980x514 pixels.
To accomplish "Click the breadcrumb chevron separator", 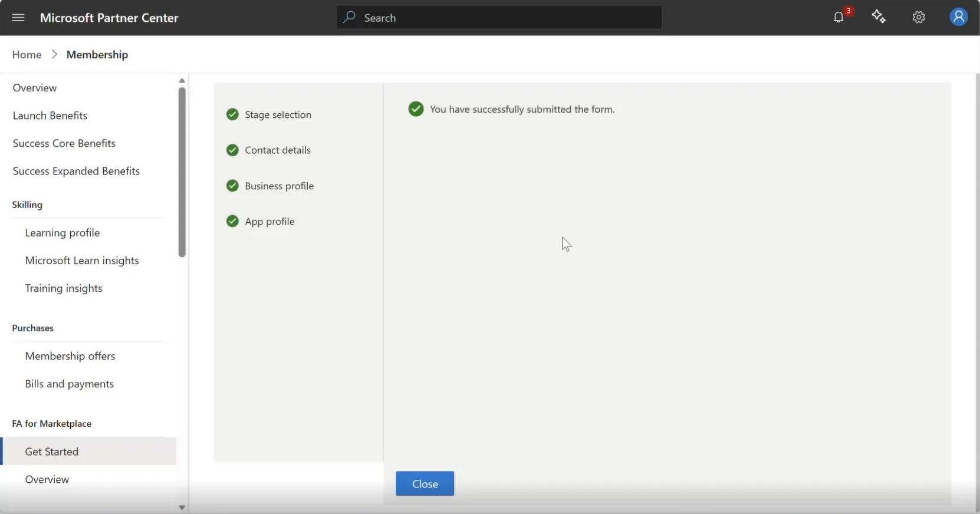I will click(x=54, y=54).
